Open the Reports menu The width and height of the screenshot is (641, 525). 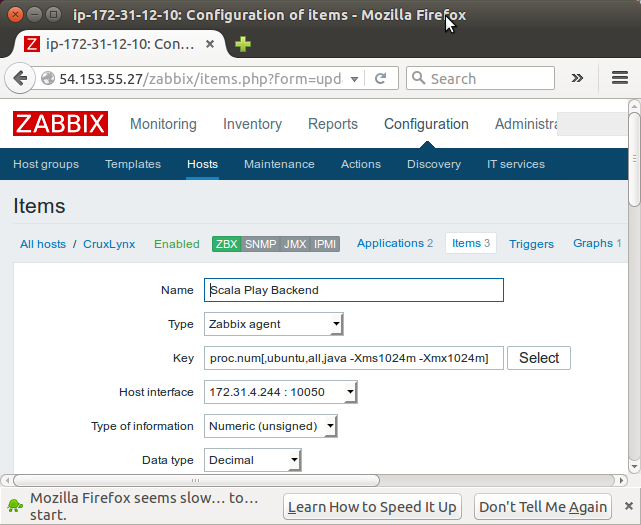(333, 124)
